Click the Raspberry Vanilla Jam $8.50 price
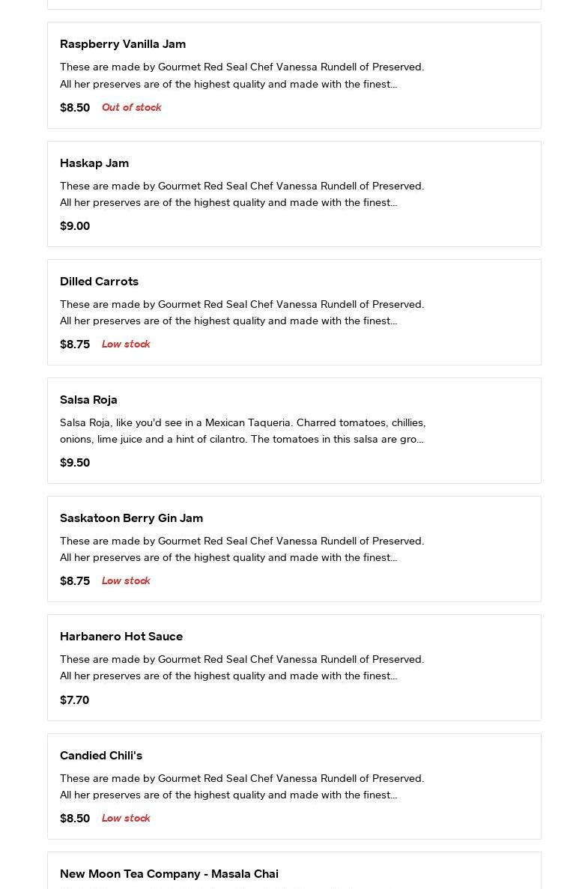Viewport: 588px width, 889px height. [x=75, y=108]
